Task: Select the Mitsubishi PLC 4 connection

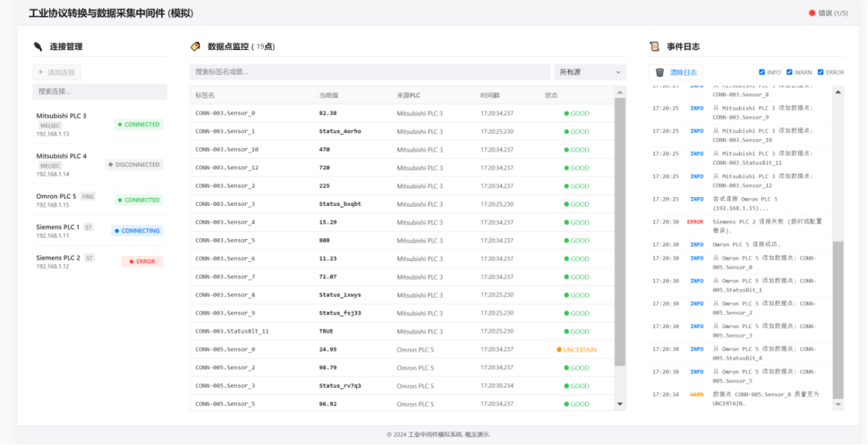Action: pos(99,165)
